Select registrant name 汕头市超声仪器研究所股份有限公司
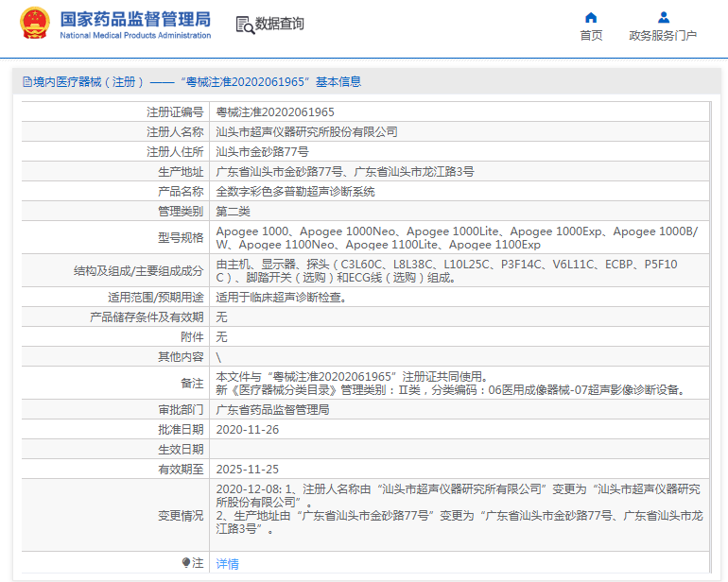This screenshot has height=582, width=728. pyautogui.click(x=307, y=132)
